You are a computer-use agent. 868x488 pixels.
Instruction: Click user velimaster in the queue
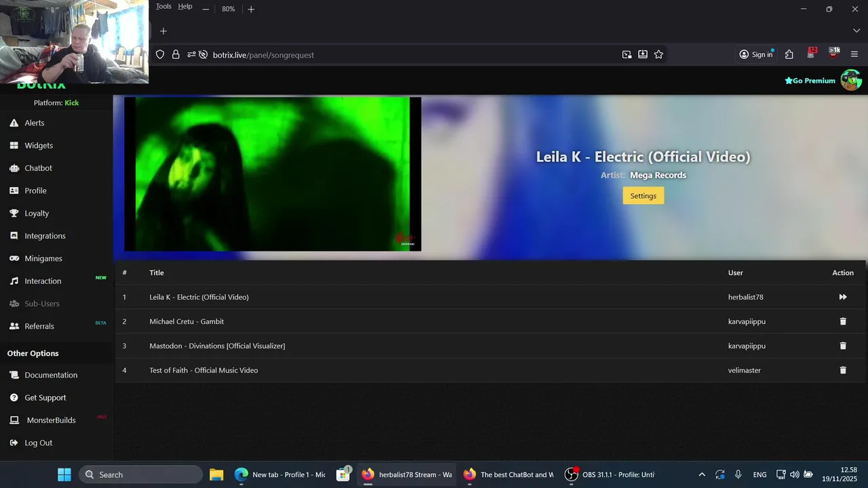pyautogui.click(x=745, y=370)
